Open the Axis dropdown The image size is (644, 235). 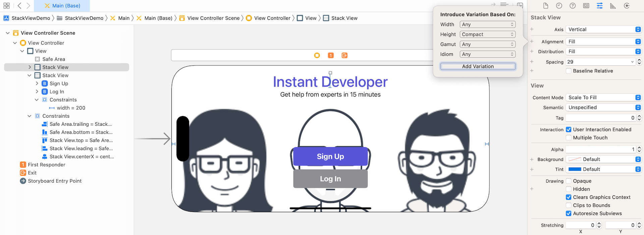point(603,30)
